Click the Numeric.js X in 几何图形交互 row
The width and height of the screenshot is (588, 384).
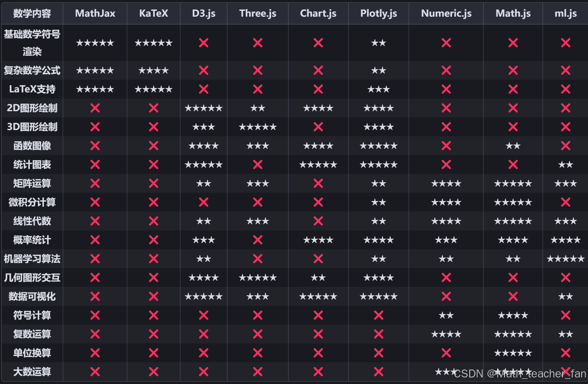446,277
